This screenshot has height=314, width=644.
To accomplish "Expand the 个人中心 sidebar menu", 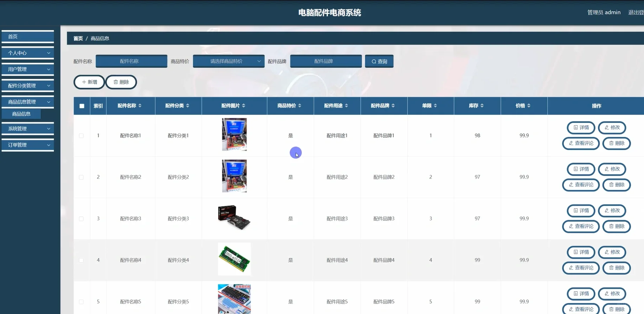I will tap(28, 53).
